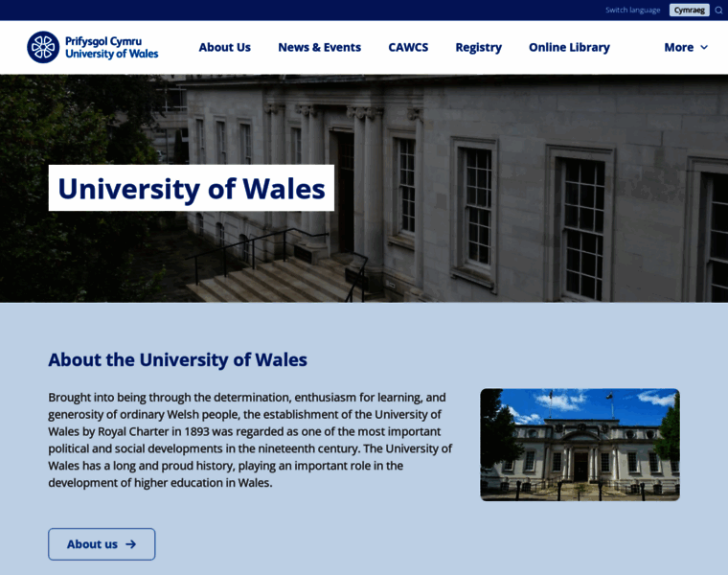
Task: Open the About Us menu item
Action: coord(225,47)
